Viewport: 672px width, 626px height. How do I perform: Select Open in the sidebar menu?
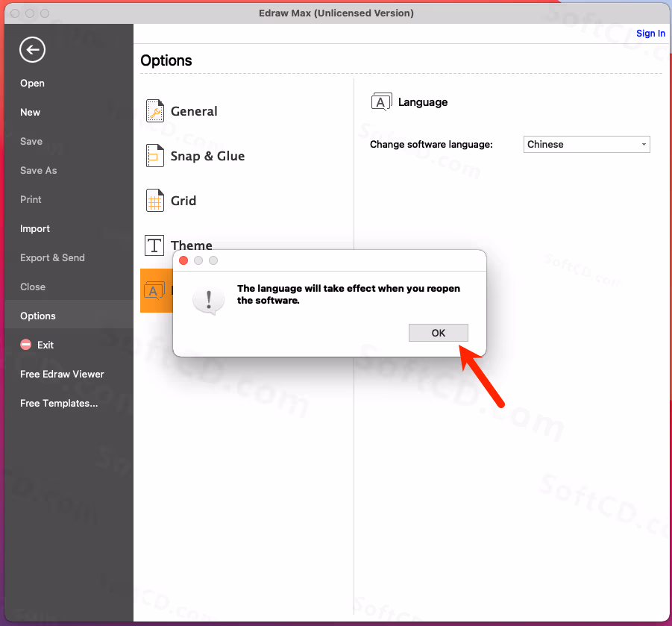(32, 83)
